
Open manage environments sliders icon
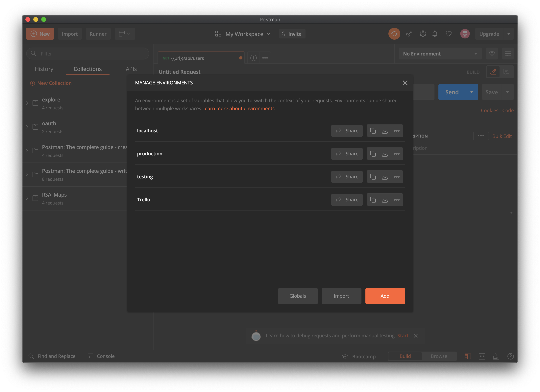tap(508, 54)
